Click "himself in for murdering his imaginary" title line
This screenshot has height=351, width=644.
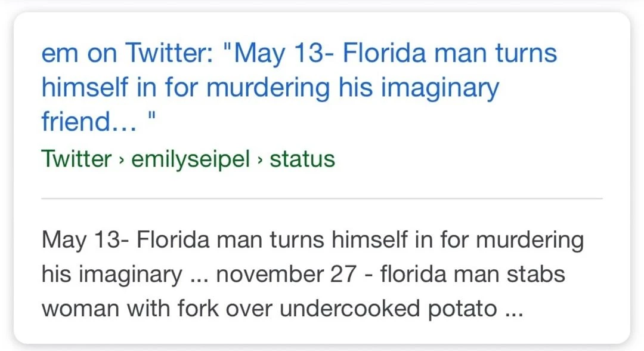(270, 88)
